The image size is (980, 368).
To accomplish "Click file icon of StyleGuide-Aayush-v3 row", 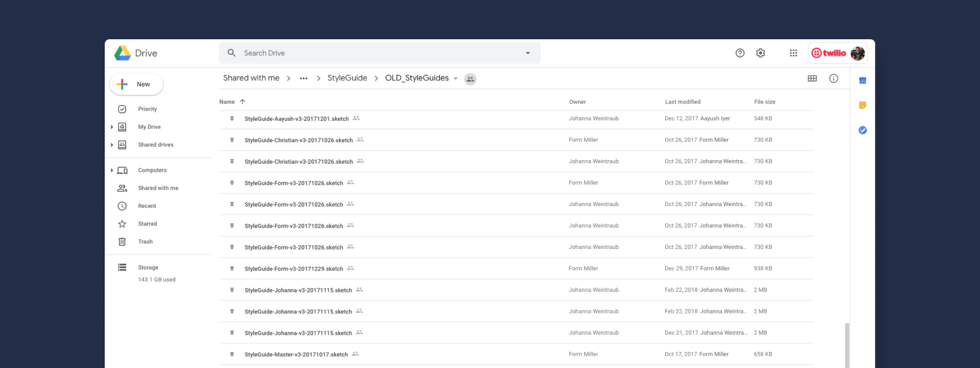I will coord(232,118).
